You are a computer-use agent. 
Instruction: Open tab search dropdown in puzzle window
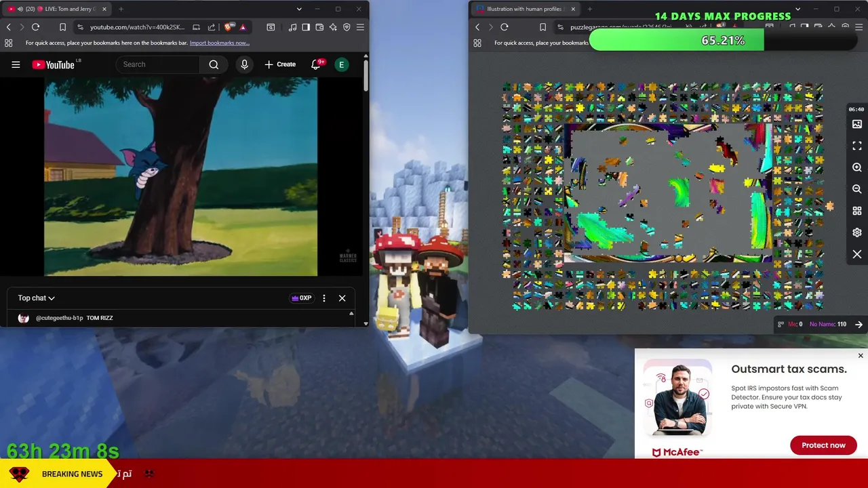[x=797, y=9]
